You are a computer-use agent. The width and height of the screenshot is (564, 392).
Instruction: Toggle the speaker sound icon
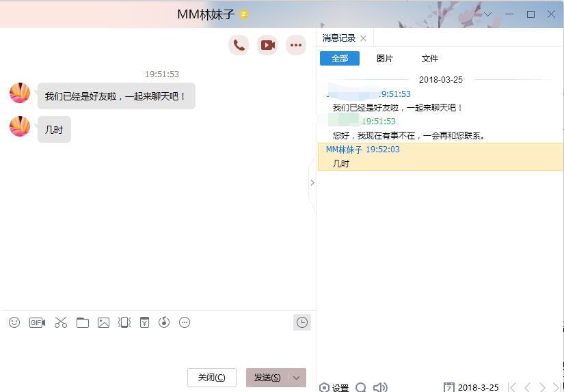pos(380,387)
